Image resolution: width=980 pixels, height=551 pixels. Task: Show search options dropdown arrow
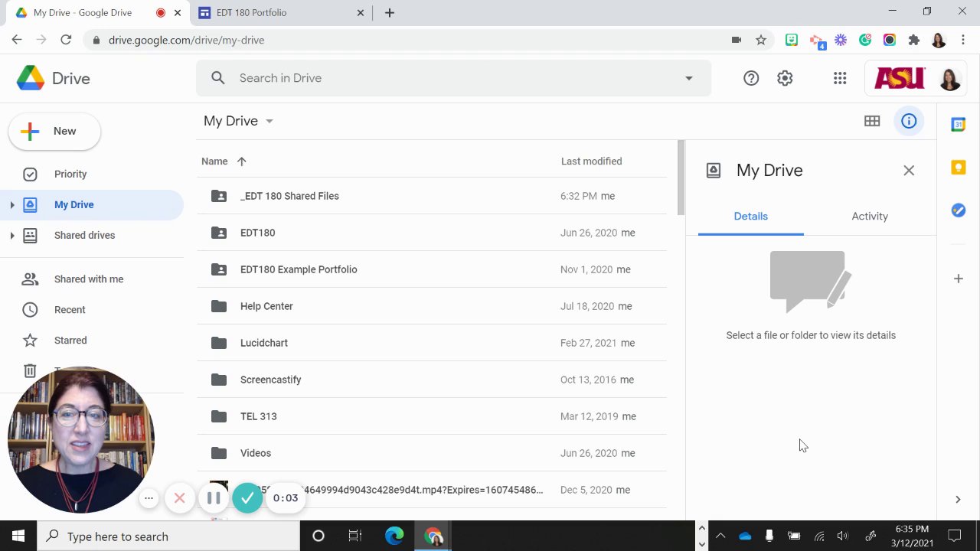point(689,78)
